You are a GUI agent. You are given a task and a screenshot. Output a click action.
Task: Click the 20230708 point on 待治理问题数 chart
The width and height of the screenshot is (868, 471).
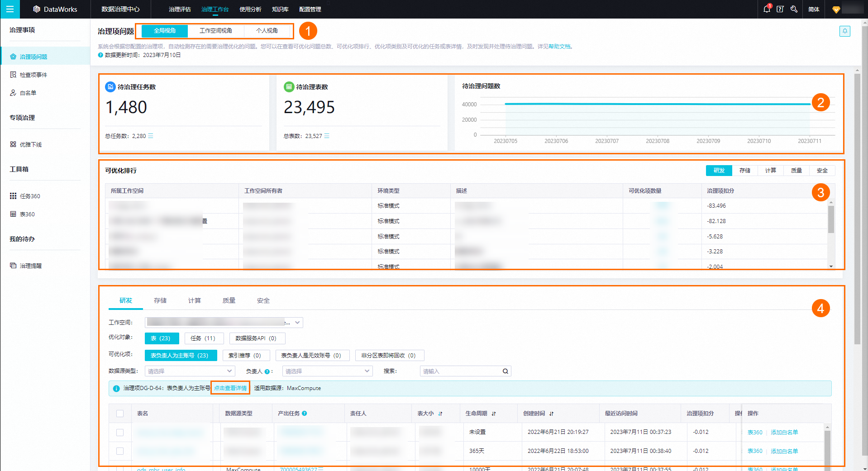click(x=658, y=104)
